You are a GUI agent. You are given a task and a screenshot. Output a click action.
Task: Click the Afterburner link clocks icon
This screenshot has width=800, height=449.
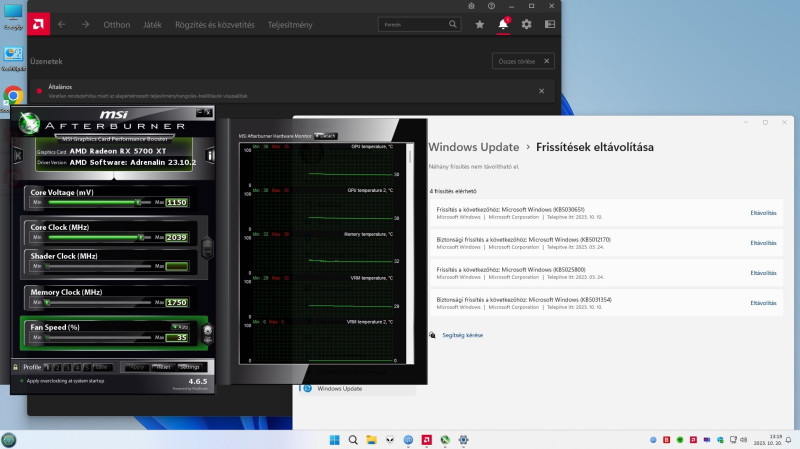[207, 248]
